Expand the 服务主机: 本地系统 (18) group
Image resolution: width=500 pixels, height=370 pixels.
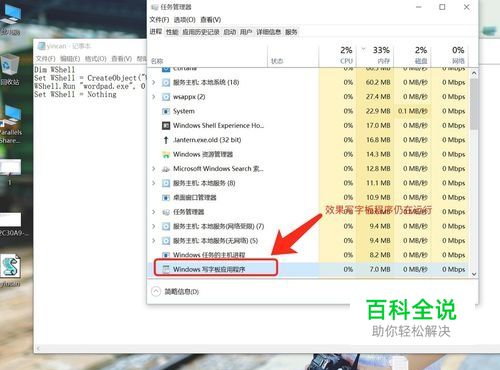click(x=154, y=82)
